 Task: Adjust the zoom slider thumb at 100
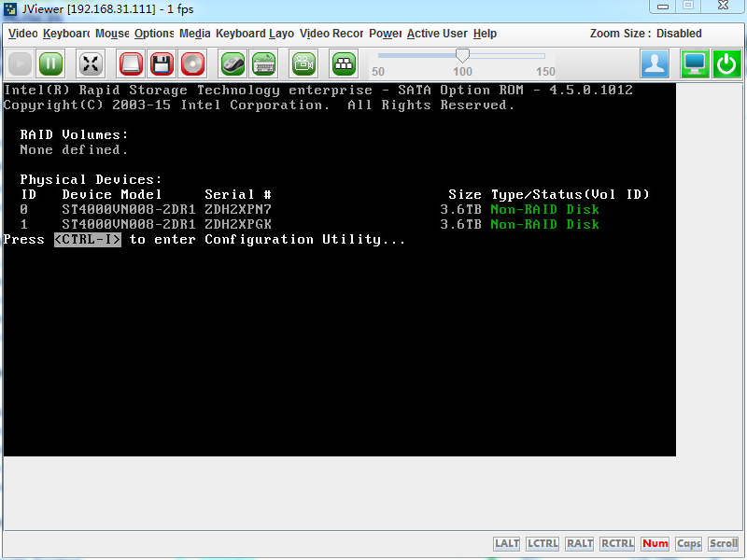click(462, 55)
